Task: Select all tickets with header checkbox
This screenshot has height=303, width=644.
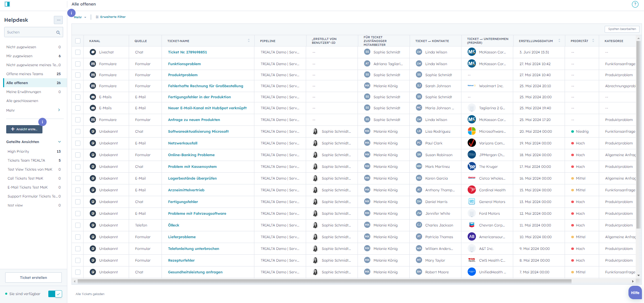Action: (78, 41)
